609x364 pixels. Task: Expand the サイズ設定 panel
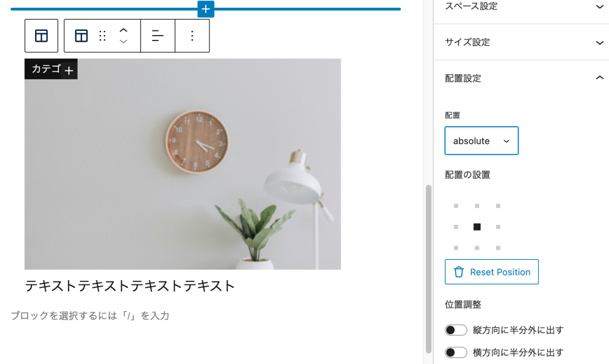tap(521, 42)
